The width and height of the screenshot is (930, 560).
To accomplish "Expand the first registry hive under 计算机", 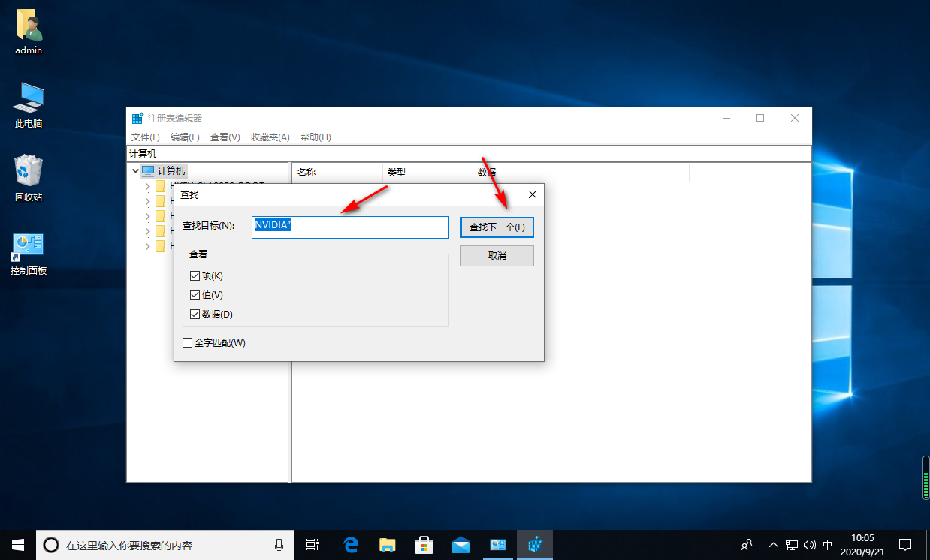I will (x=147, y=186).
